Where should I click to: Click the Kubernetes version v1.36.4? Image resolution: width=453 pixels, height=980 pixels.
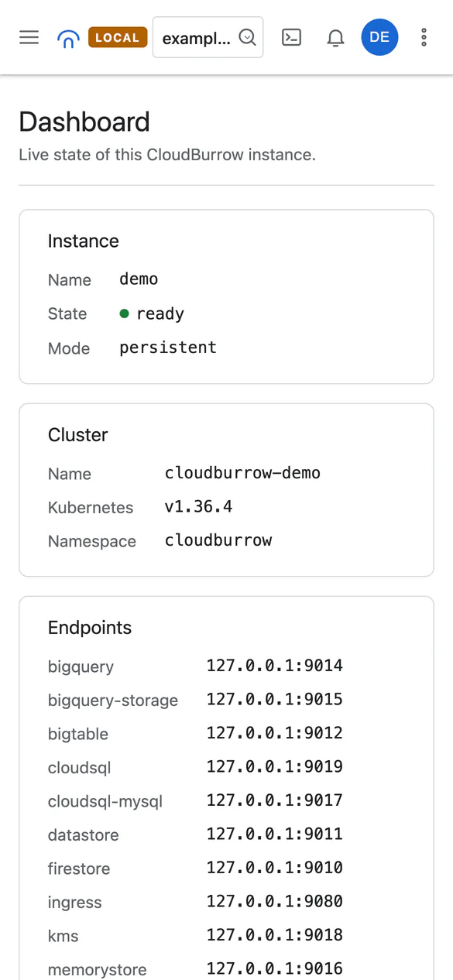[x=199, y=507]
